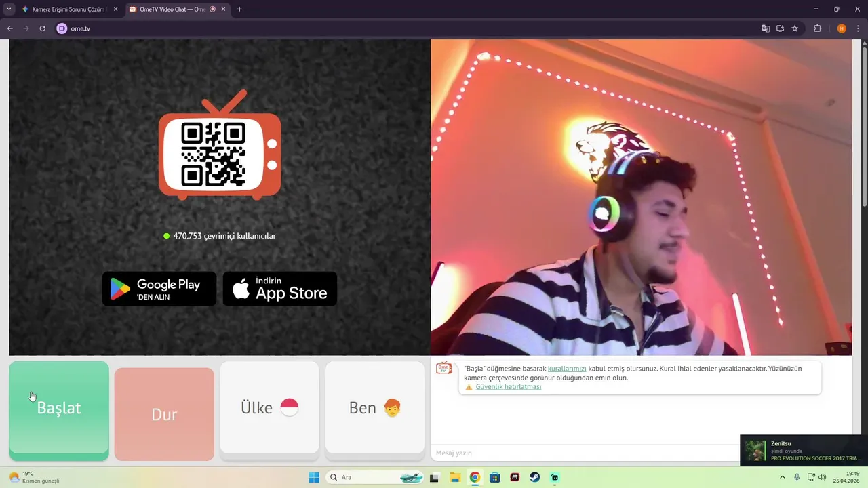Open the network tray icon
Viewport: 868px width, 488px height.
(811, 477)
